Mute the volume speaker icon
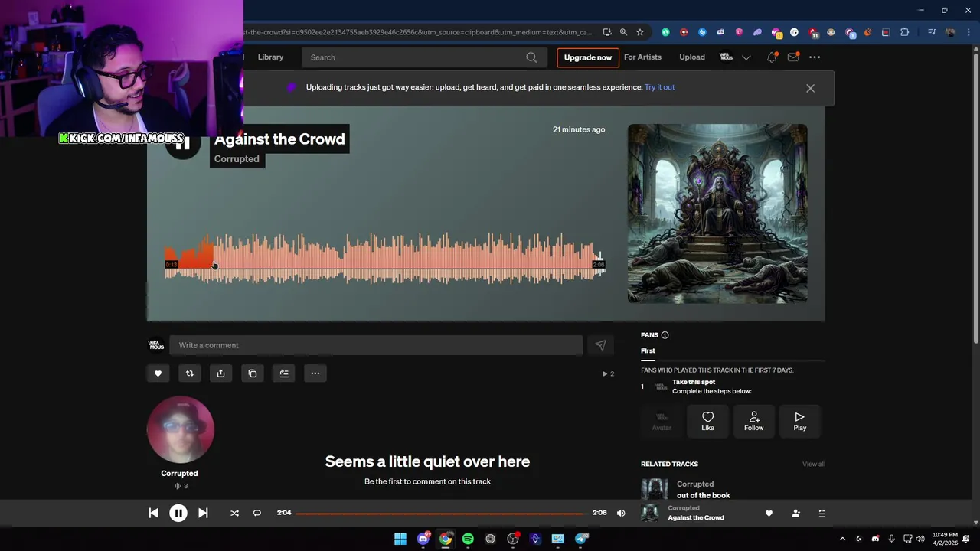980x551 pixels. click(x=621, y=514)
